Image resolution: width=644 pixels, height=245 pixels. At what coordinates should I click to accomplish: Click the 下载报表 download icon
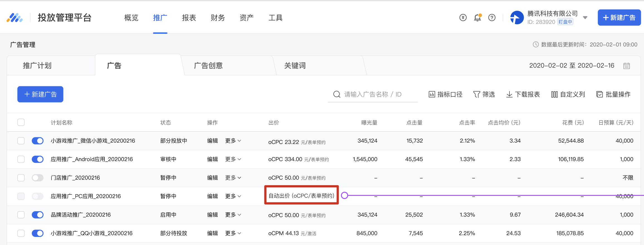pyautogui.click(x=509, y=94)
